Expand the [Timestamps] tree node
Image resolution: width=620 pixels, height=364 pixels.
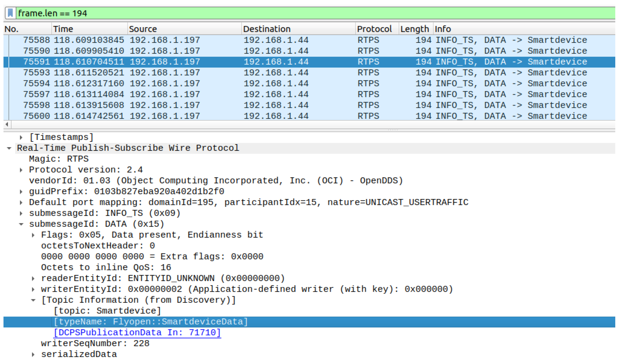click(x=21, y=138)
